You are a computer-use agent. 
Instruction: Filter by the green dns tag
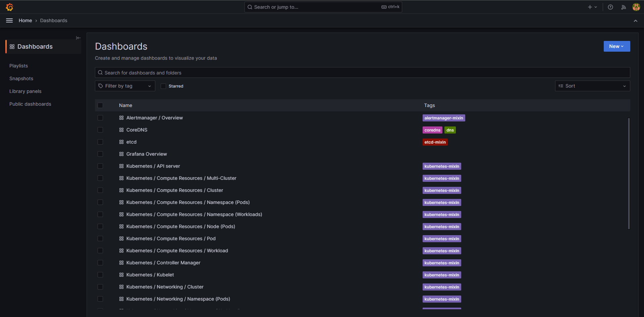450,130
